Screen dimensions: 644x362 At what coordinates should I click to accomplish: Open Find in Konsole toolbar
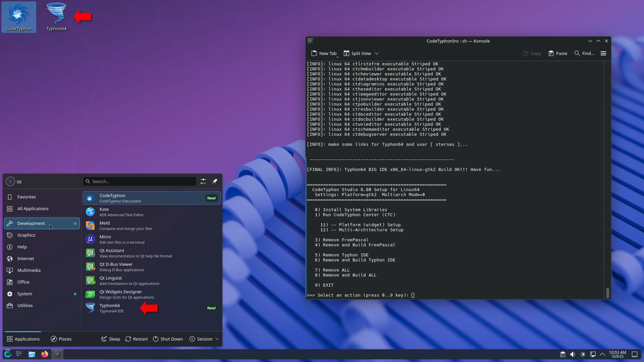(x=584, y=53)
